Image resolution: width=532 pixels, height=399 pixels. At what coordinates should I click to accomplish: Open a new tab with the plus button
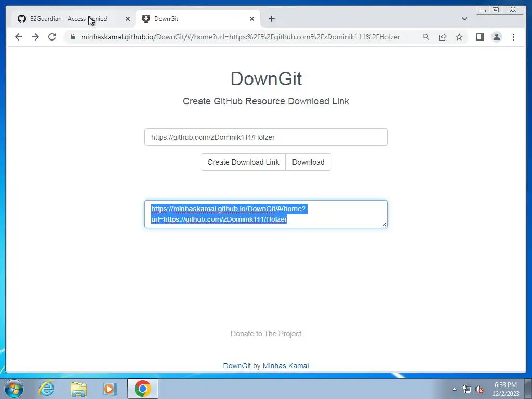coord(271,19)
